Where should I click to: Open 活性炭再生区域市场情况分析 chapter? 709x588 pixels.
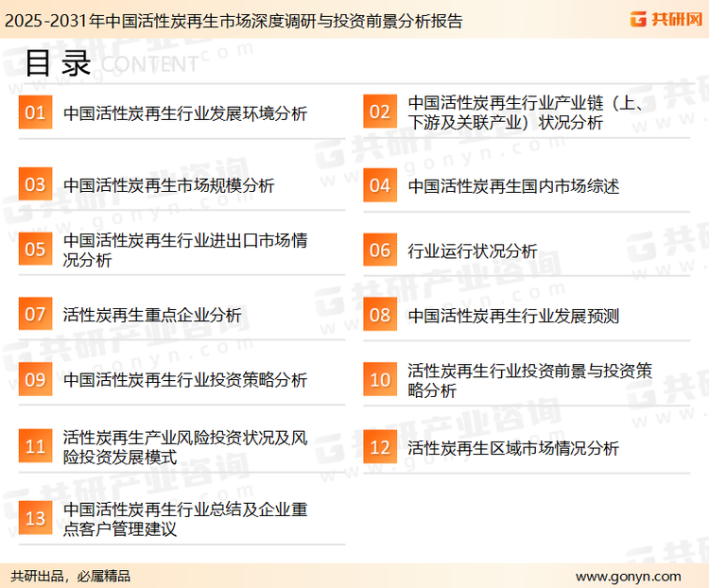(513, 447)
